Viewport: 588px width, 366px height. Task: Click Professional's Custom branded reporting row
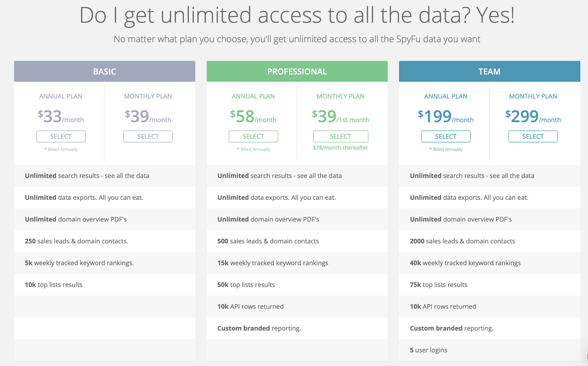click(259, 328)
